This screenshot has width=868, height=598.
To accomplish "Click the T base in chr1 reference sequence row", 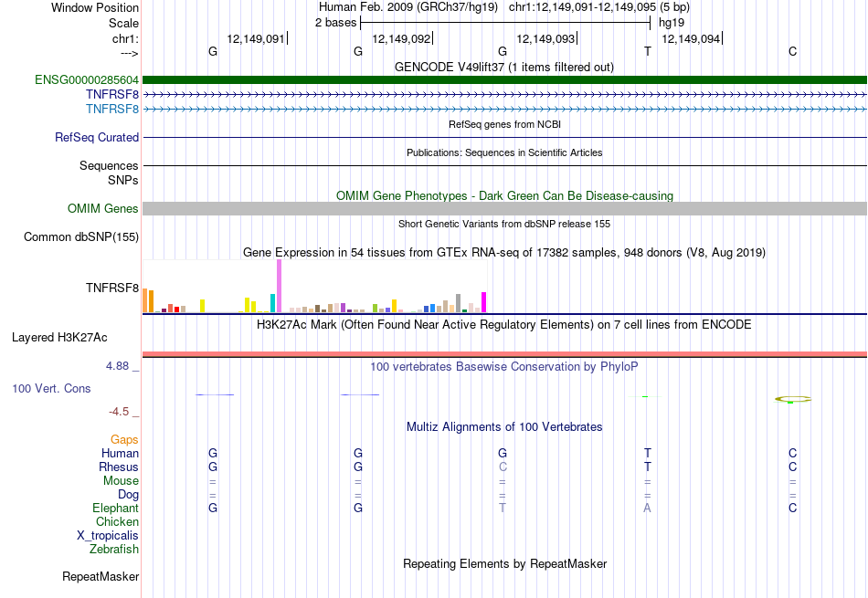I will point(648,51).
